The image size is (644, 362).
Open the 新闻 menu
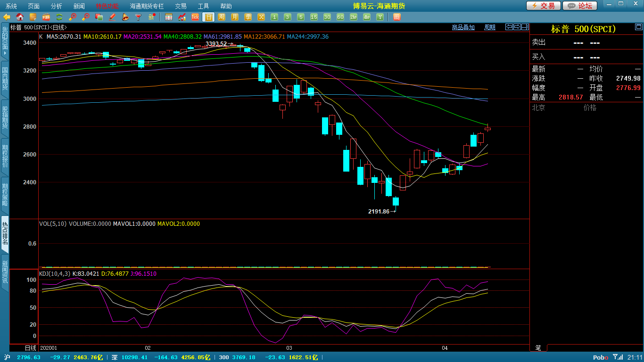click(x=79, y=6)
